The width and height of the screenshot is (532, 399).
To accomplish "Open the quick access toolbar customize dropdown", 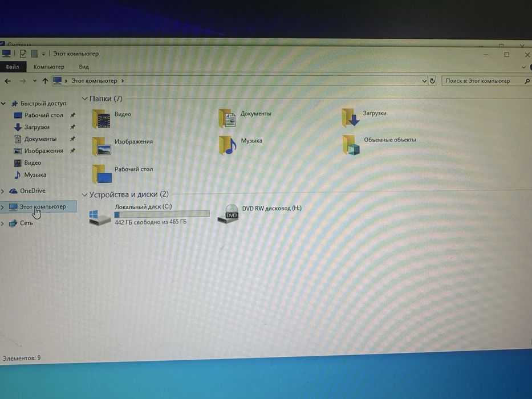I will [x=43, y=54].
